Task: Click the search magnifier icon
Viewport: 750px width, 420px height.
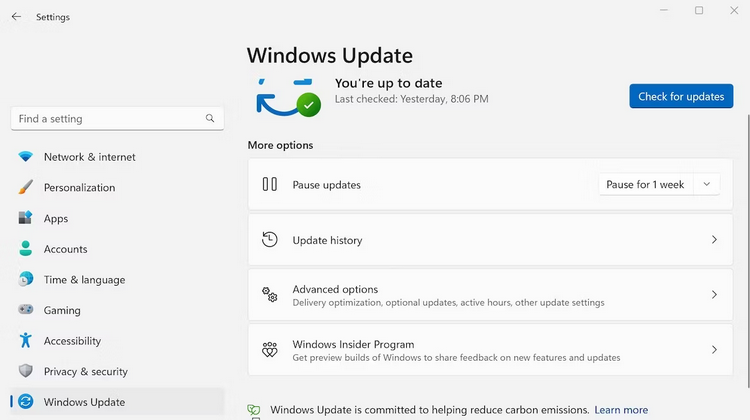Action: point(210,118)
